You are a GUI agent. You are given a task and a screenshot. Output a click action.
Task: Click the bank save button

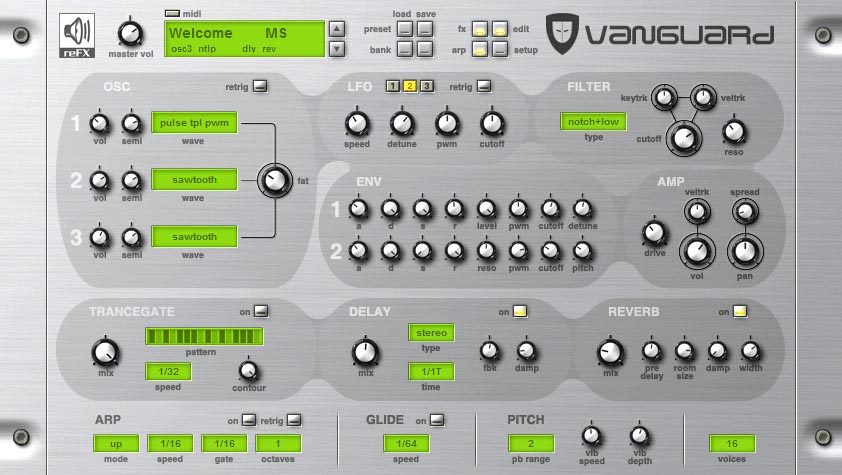point(425,49)
